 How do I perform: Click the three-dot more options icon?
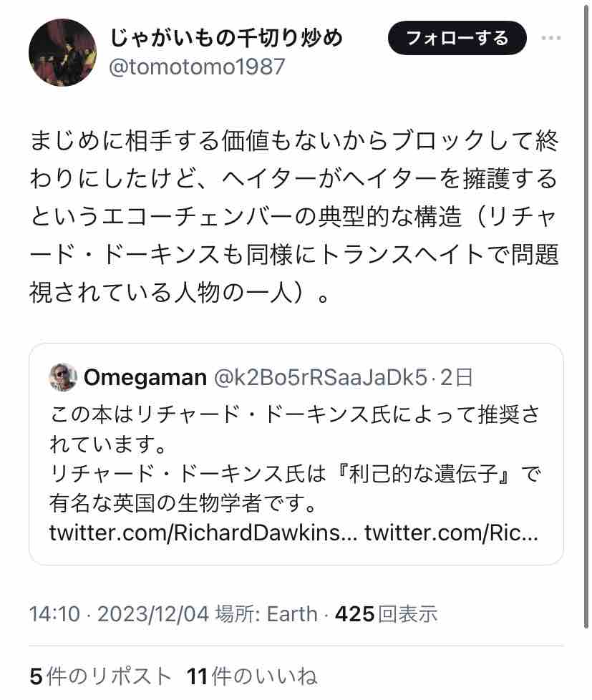(561, 38)
